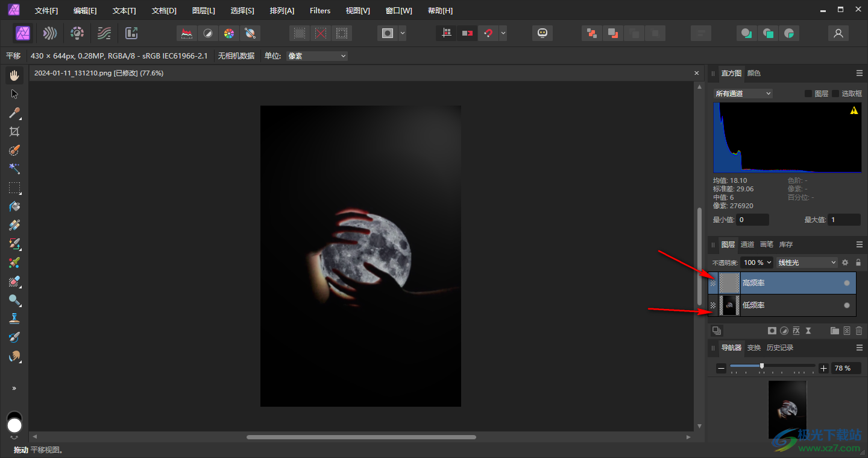Screen dimensions: 868x458
Task: Expand the snapping options arrow
Action: [x=503, y=33]
